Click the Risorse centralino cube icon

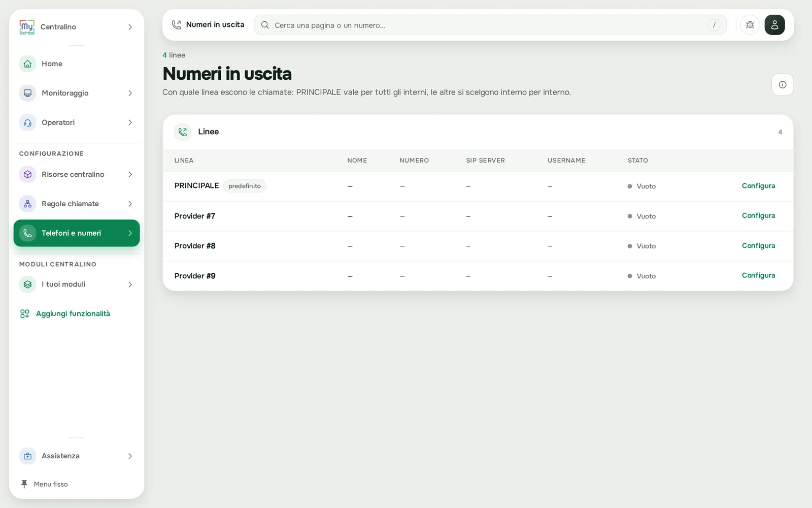pyautogui.click(x=27, y=175)
